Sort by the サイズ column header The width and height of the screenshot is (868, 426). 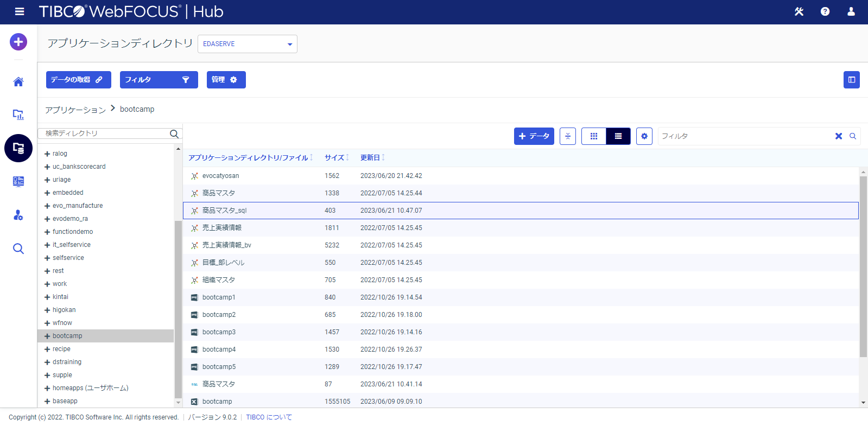334,158
